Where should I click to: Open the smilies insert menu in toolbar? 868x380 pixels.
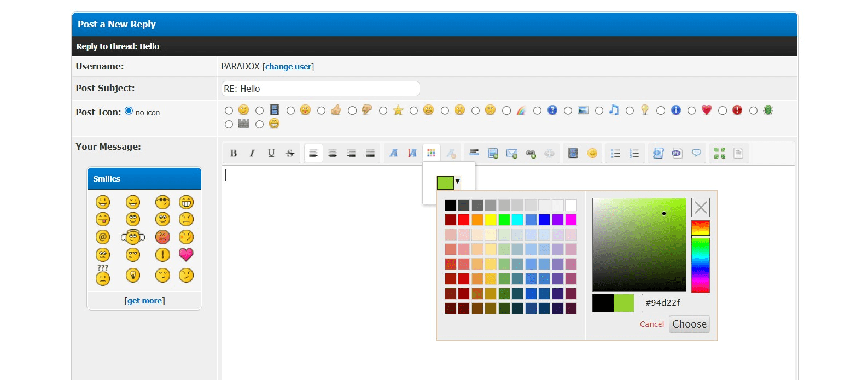coord(592,154)
